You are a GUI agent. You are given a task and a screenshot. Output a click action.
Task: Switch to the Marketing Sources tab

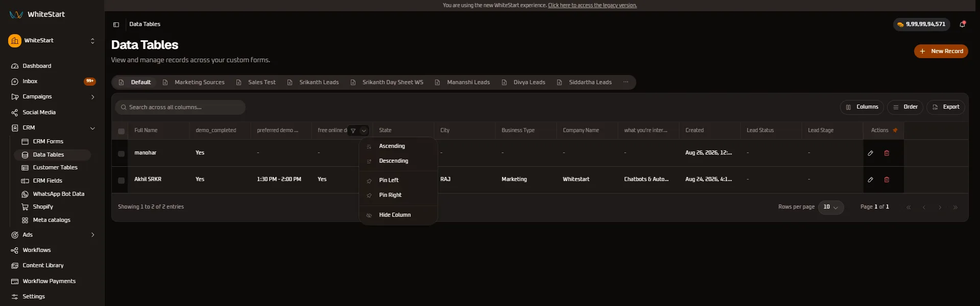[194, 82]
